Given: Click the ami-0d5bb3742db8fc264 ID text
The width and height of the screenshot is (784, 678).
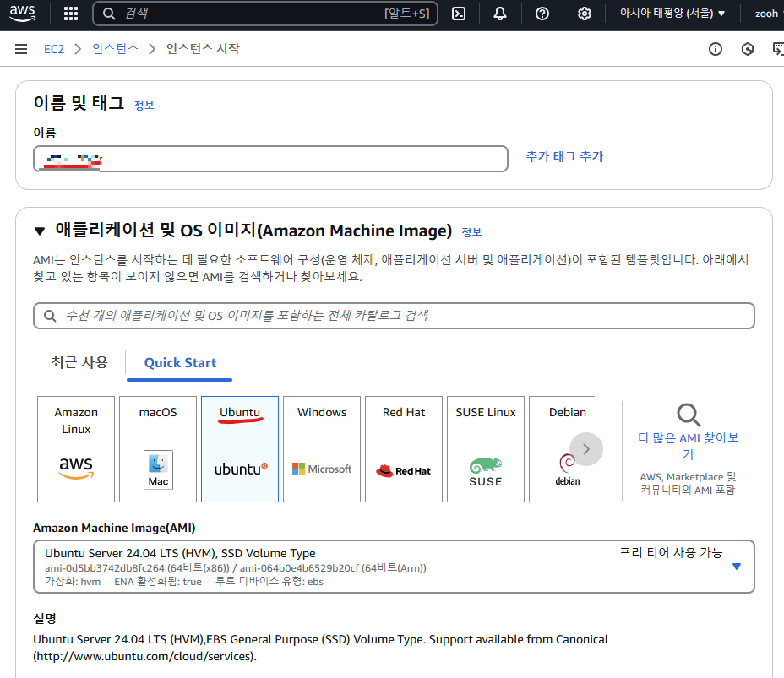Looking at the screenshot, I should 105,568.
